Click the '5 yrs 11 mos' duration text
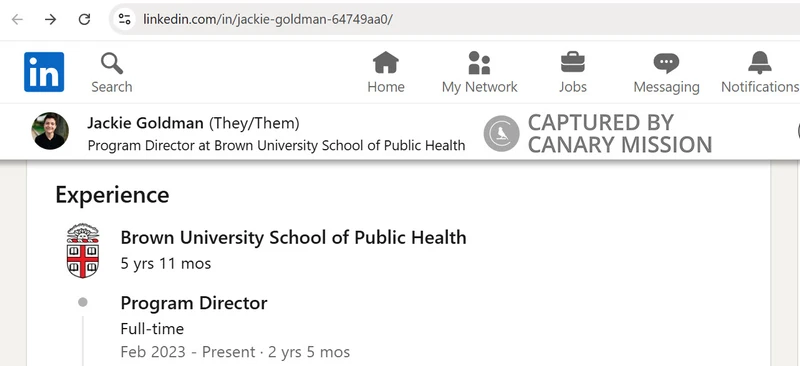 click(x=166, y=263)
